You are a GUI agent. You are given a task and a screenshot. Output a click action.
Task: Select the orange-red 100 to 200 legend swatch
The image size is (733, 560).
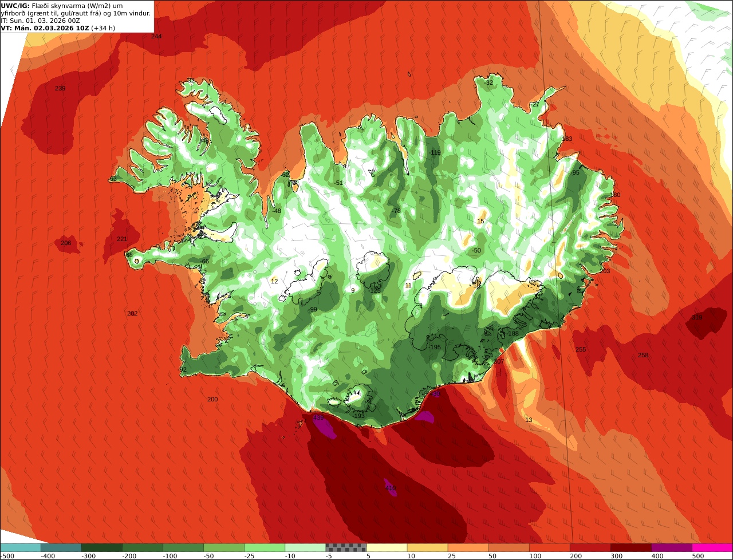click(549, 548)
